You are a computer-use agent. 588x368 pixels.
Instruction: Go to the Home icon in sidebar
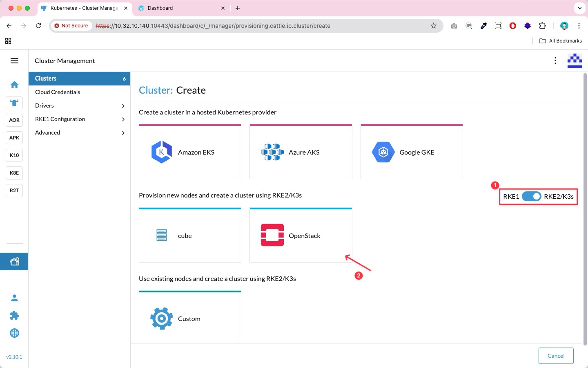[x=14, y=85]
